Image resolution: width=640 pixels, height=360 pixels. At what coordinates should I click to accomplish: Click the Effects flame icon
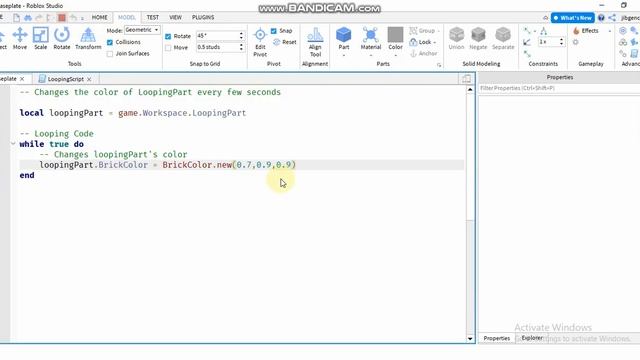point(576,31)
